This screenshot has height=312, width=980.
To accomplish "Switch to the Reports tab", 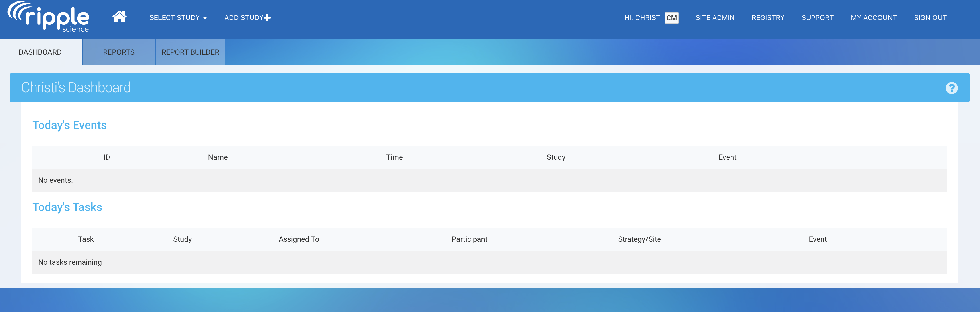I will [119, 52].
